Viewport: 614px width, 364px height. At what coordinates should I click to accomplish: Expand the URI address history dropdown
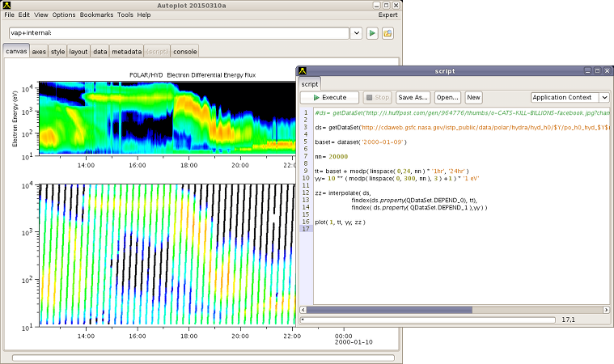point(355,33)
